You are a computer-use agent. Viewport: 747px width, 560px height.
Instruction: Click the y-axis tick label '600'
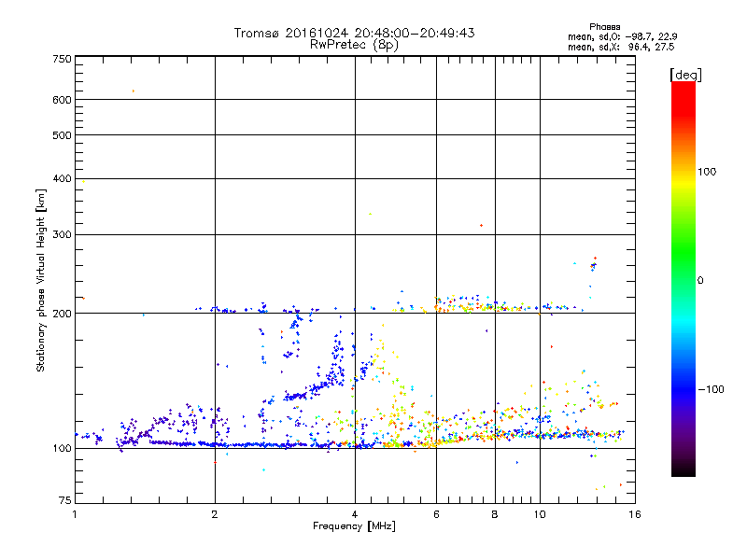[63, 100]
